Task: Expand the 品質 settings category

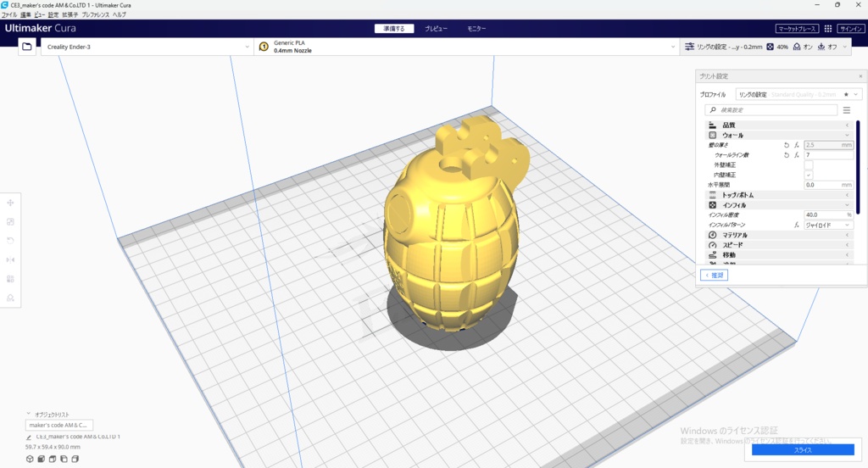Action: click(x=779, y=125)
